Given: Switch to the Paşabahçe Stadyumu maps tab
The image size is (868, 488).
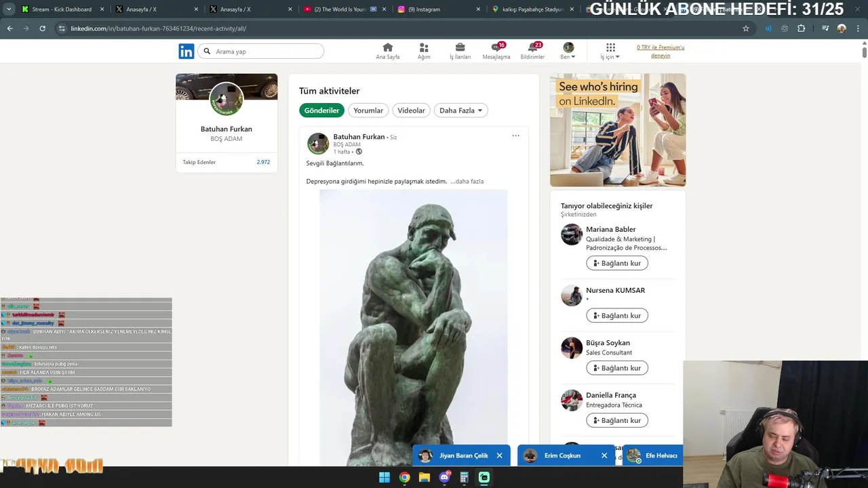Looking at the screenshot, I should pyautogui.click(x=532, y=9).
